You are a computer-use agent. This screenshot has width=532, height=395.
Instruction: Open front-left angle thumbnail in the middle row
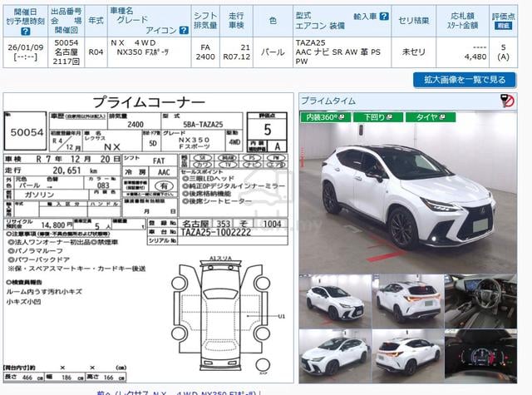[335, 301]
